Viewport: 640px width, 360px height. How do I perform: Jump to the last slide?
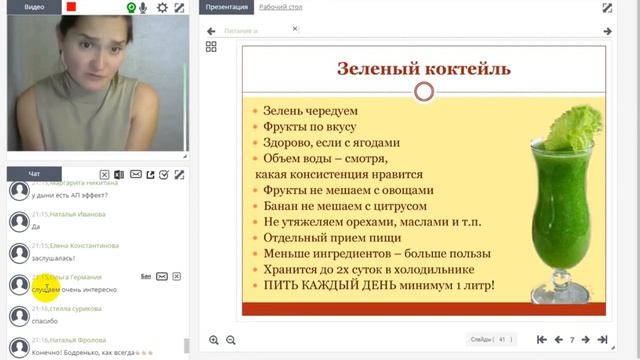coord(602,340)
